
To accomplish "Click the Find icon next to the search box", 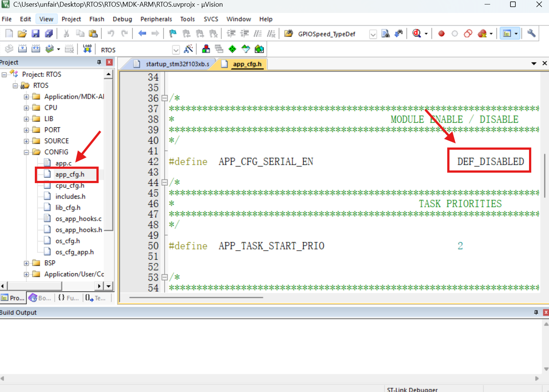I will pos(385,34).
